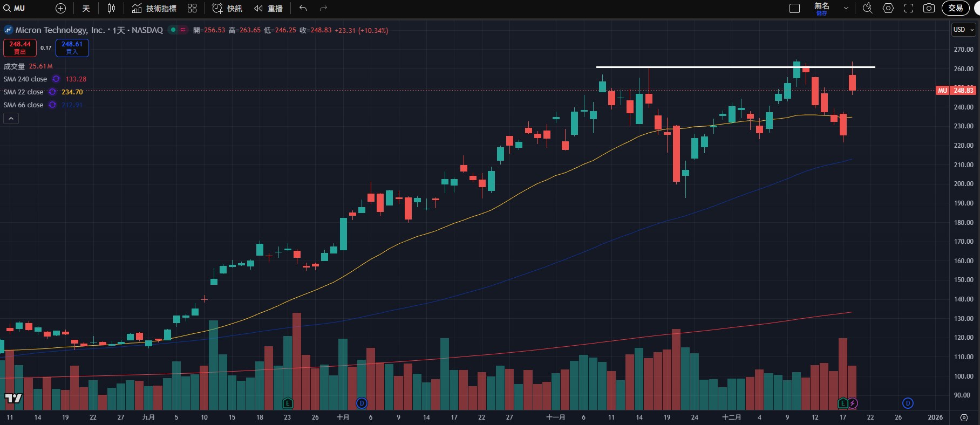This screenshot has height=425, width=980.
Task: Open the indicator templates grid icon
Action: pyautogui.click(x=192, y=8)
